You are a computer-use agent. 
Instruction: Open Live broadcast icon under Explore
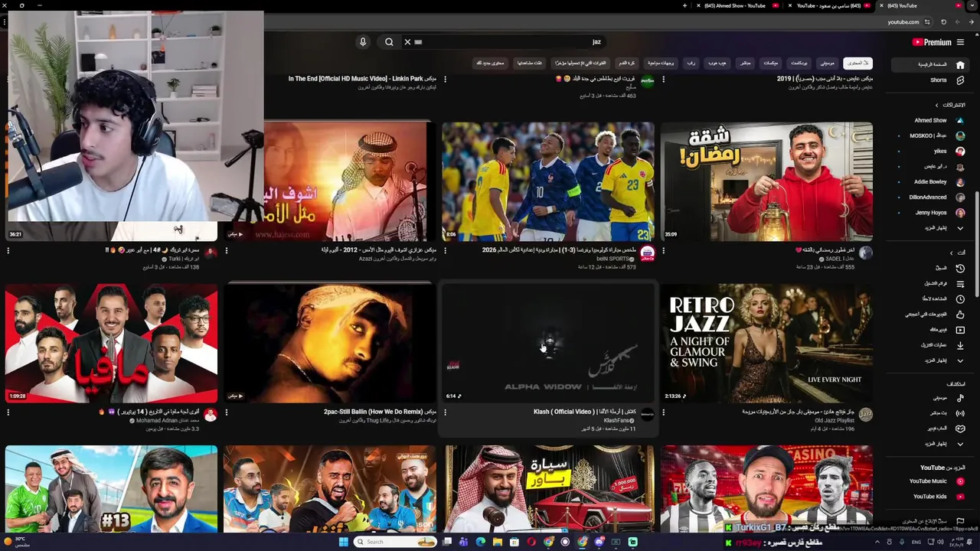coord(960,413)
